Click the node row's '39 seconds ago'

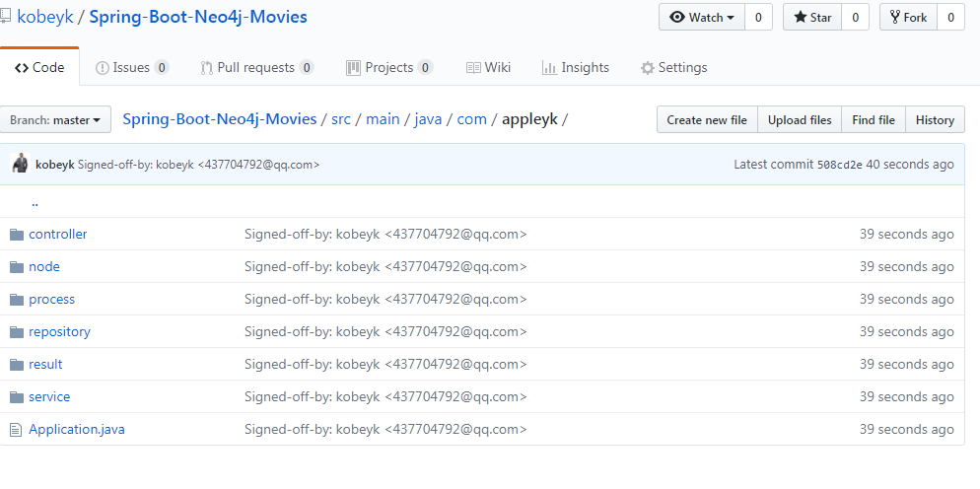click(x=906, y=266)
